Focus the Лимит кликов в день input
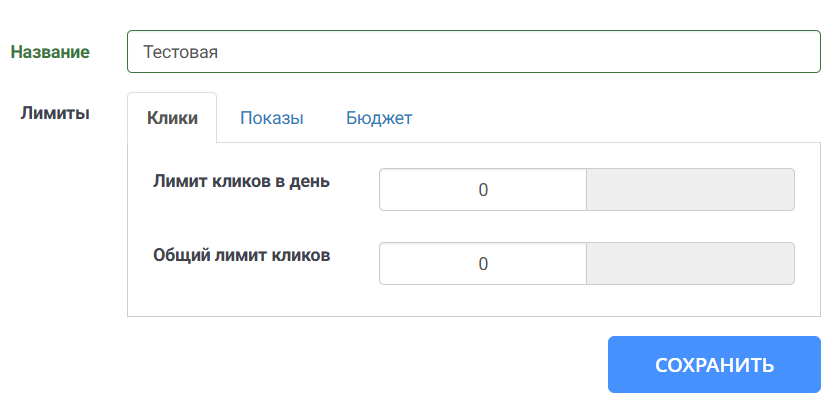 [482, 190]
